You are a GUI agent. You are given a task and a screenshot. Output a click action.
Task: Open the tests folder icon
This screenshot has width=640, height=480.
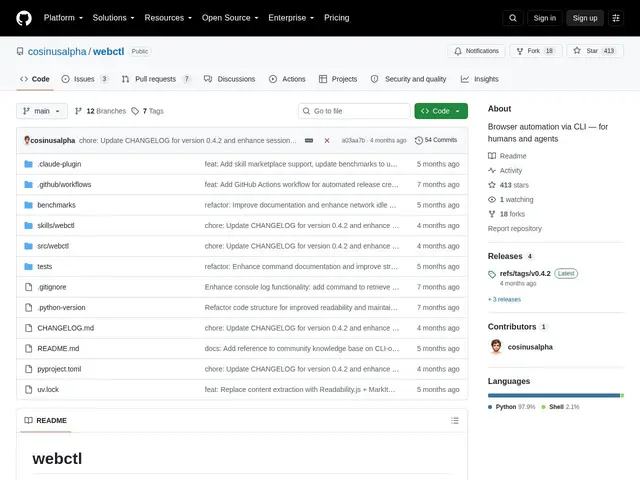[28, 267]
